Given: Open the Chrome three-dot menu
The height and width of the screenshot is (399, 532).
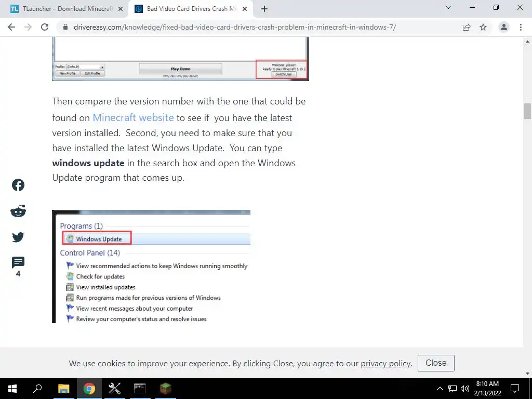Looking at the screenshot, I should pyautogui.click(x=521, y=27).
